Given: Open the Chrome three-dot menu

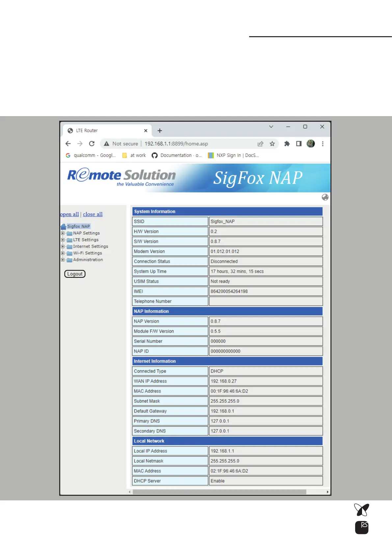Looking at the screenshot, I should point(323,143).
